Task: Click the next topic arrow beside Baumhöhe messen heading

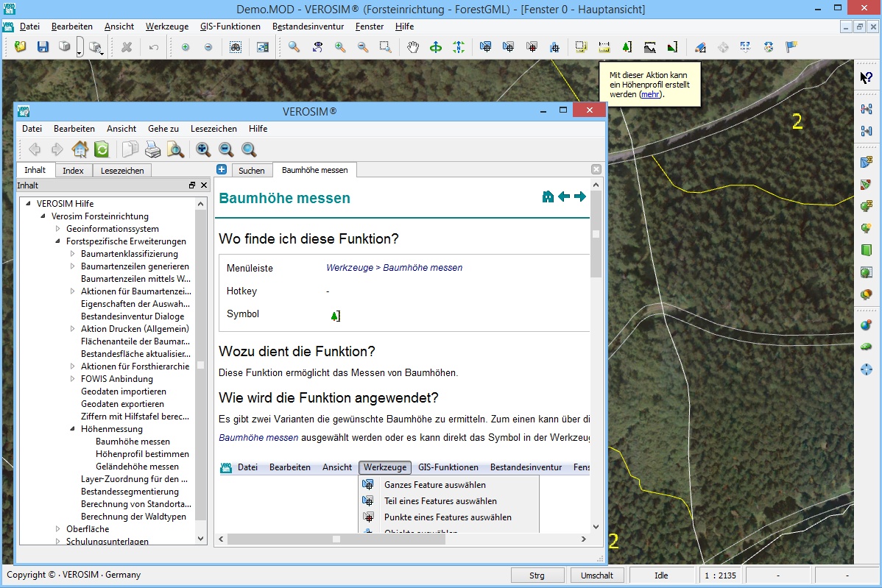Action: pos(580,196)
